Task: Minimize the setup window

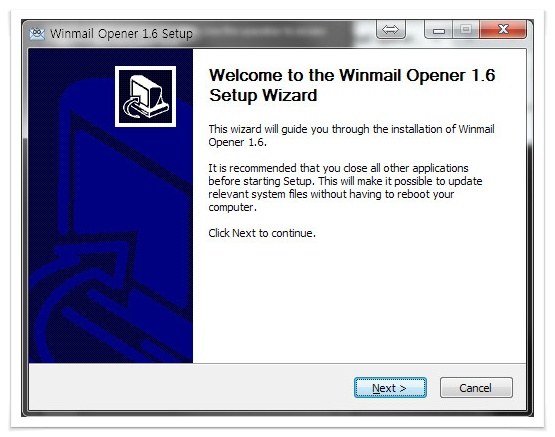Action: [x=439, y=30]
